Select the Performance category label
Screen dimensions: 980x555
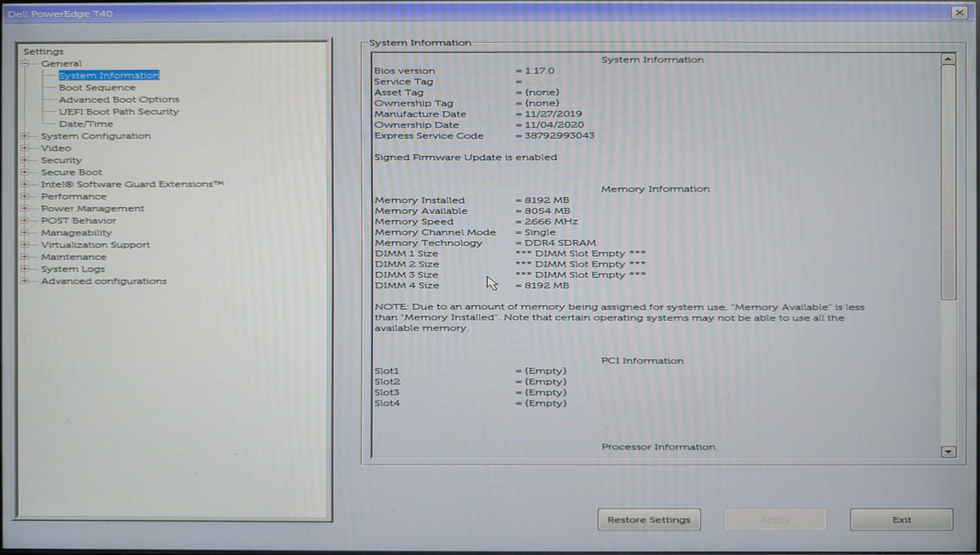74,197
